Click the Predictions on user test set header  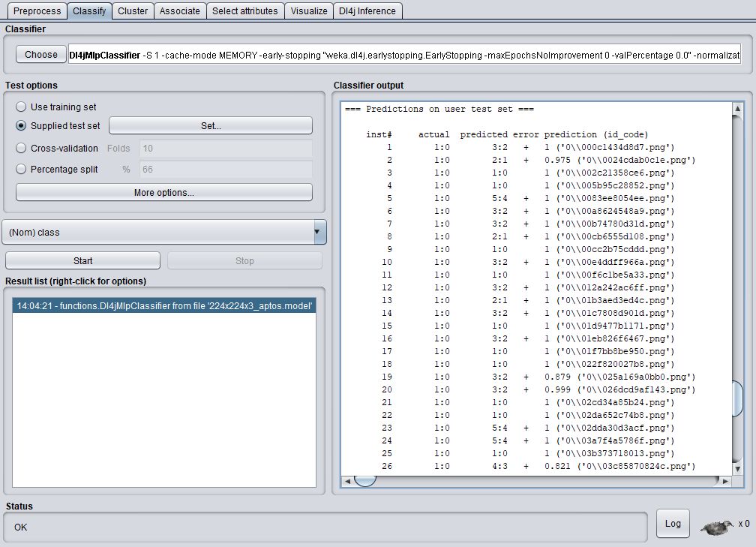click(439, 109)
